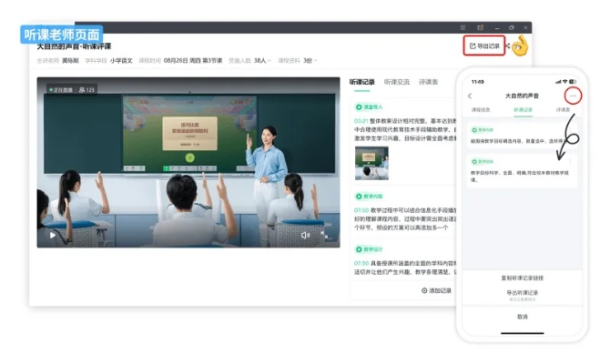This screenshot has height=364, width=610.
Task: Click the 导出记录 export button
Action: [483, 45]
